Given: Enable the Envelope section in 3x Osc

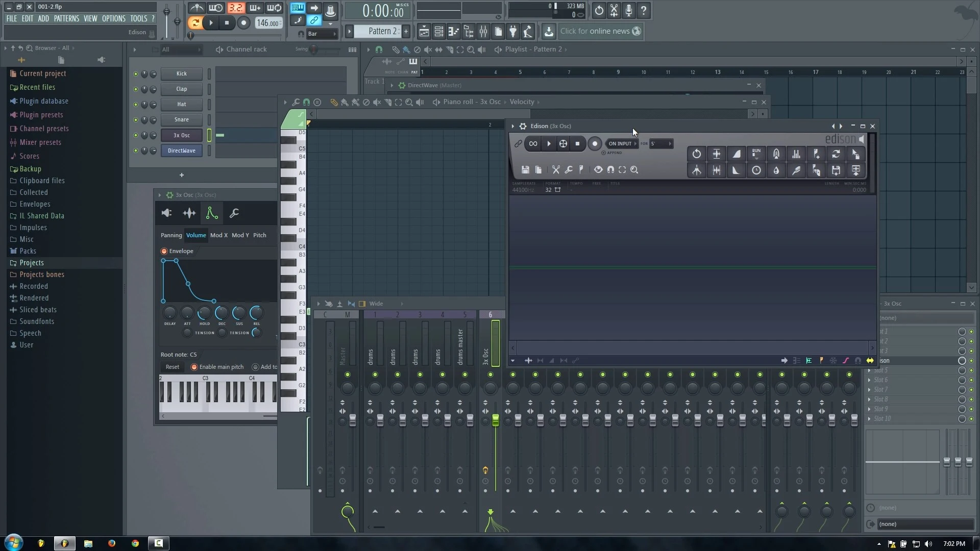Looking at the screenshot, I should point(164,251).
